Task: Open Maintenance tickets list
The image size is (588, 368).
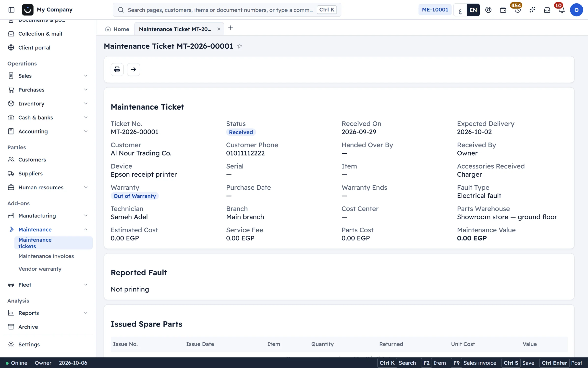Action: (53, 243)
